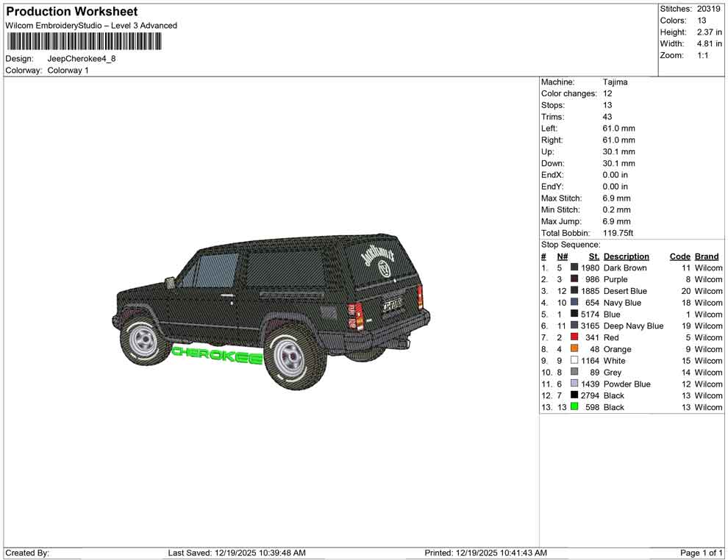Click the Description column header

tap(626, 256)
